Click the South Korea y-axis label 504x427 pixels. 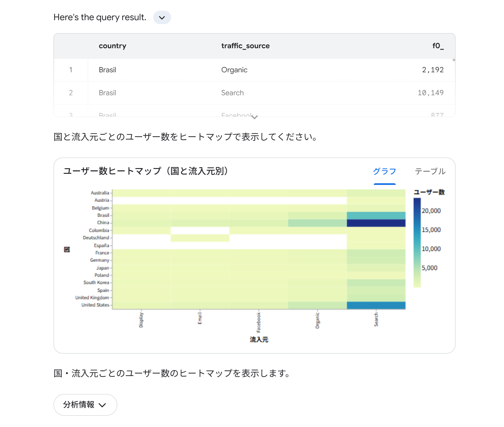(96, 282)
